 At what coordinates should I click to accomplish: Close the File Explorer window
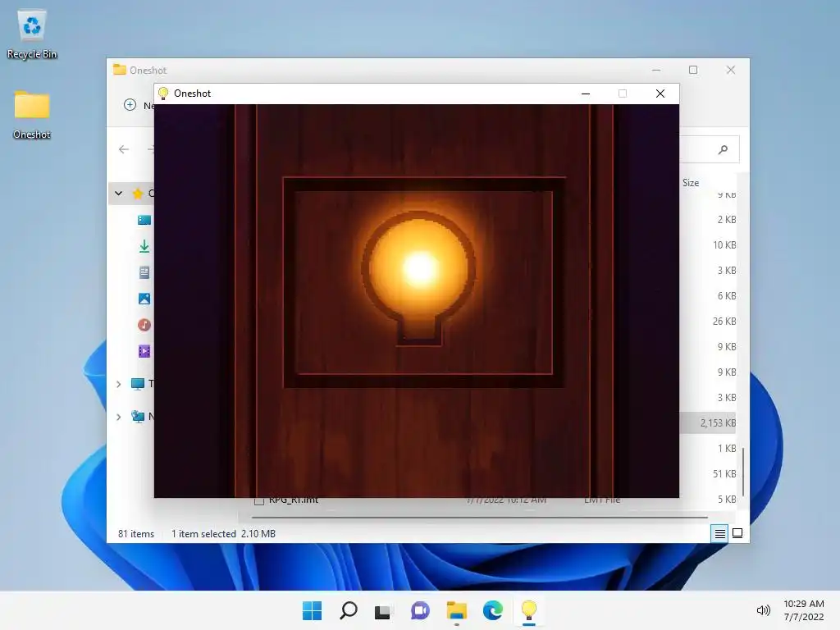click(731, 70)
